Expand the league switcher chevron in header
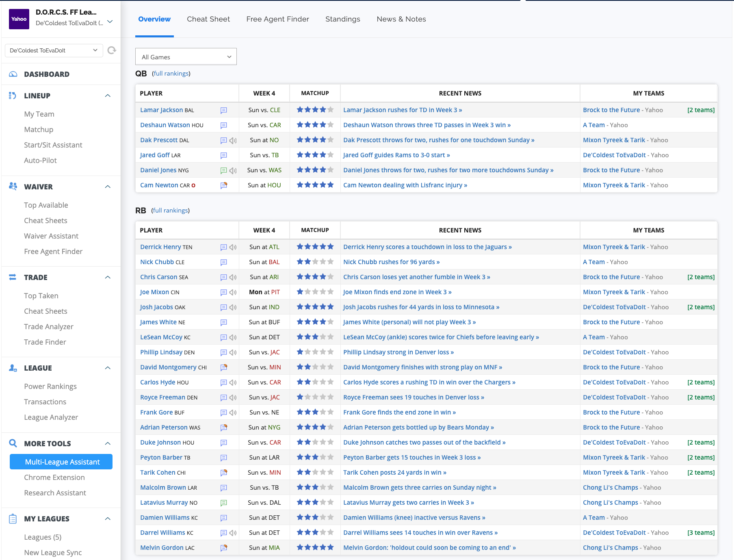Viewport: 734px width, 560px height. tap(110, 22)
